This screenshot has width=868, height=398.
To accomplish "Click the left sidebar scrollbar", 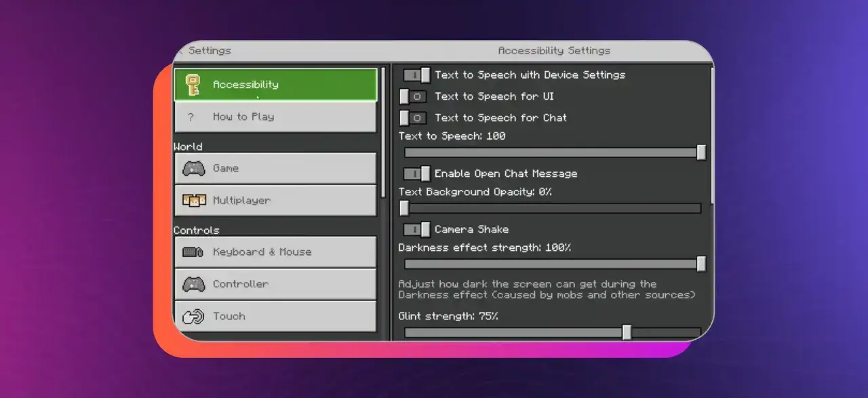I will 384,132.
